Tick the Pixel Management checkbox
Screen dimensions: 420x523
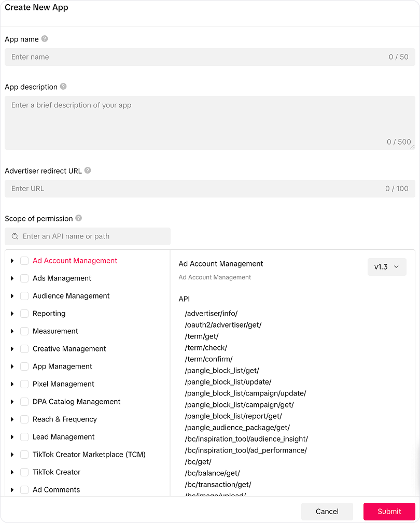[24, 384]
